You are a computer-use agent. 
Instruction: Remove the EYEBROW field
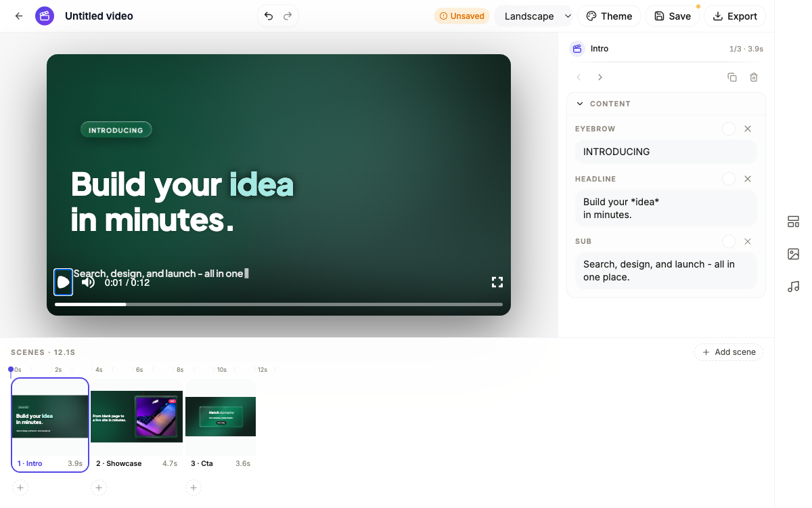(748, 129)
